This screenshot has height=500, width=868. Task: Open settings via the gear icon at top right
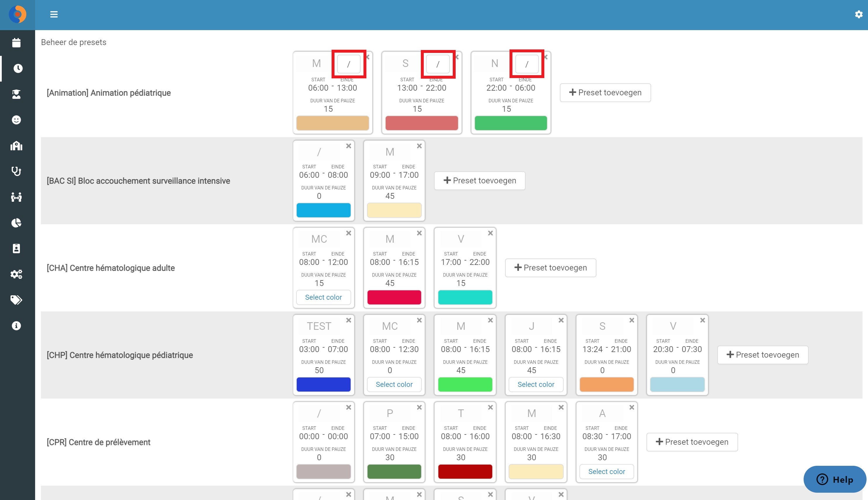(858, 14)
